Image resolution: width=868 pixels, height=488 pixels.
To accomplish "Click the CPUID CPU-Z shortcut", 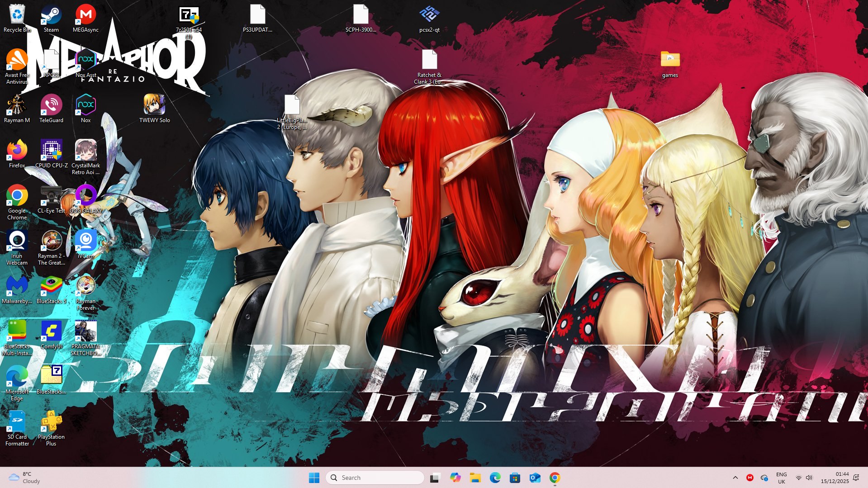I will click(x=51, y=154).
